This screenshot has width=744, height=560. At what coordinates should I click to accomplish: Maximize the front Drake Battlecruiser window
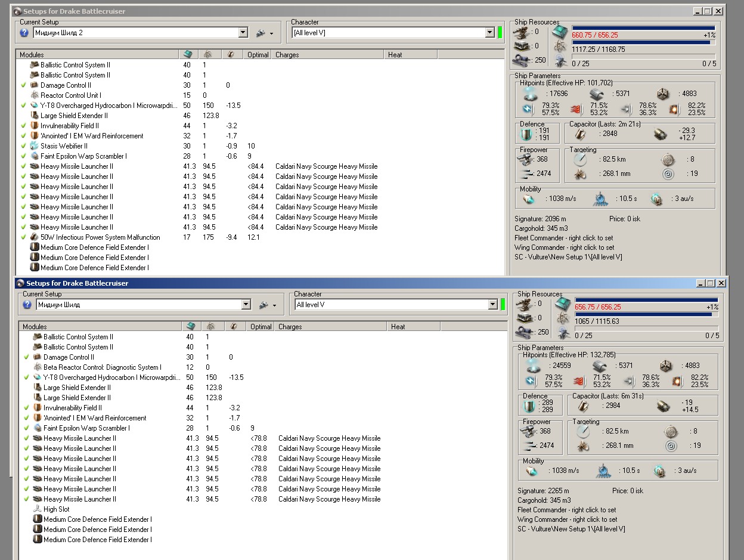coord(711,283)
